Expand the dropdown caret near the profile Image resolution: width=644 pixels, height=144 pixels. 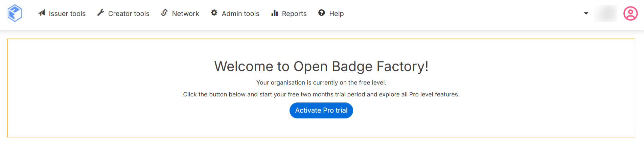click(x=586, y=14)
